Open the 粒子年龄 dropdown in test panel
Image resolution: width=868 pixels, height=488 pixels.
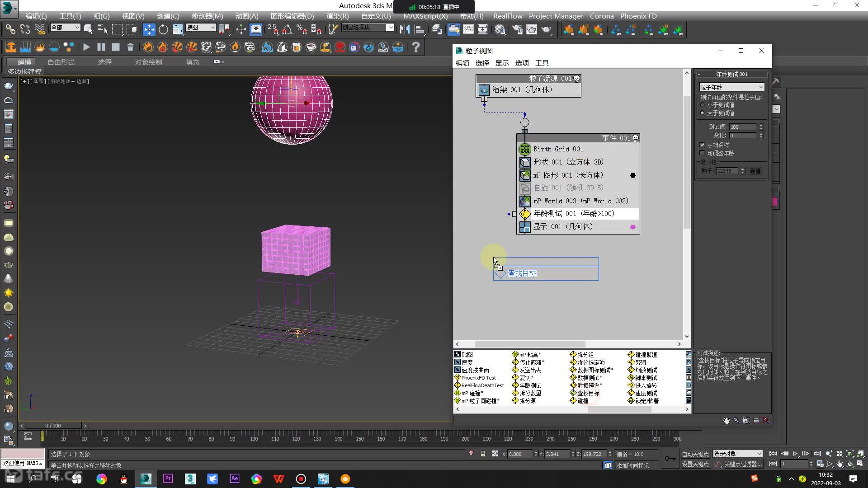point(731,87)
